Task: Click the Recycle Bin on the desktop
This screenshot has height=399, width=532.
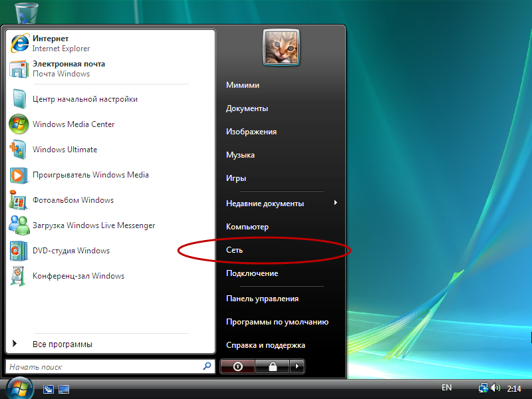Action: coord(26,13)
